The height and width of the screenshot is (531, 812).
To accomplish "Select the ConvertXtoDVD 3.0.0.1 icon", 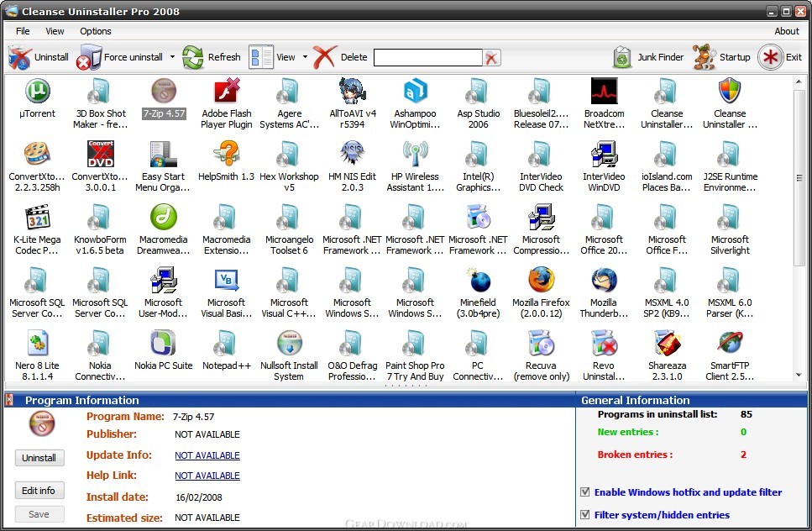I will (x=101, y=154).
